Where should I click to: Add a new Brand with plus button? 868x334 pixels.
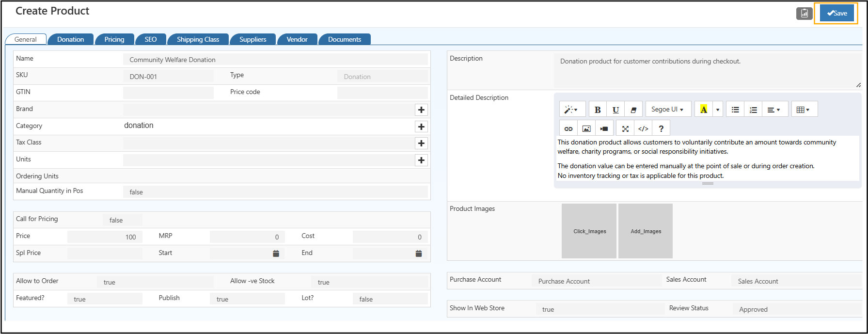(421, 110)
